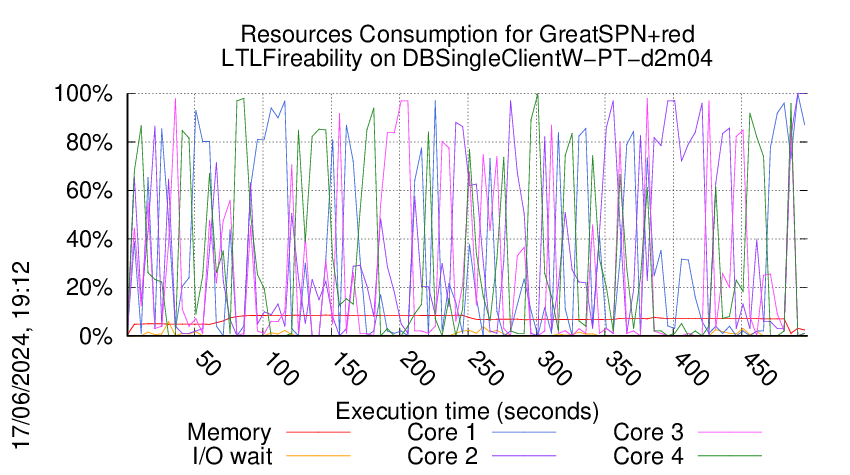The width and height of the screenshot is (850, 475).
Task: Click the Memory legend label
Action: coord(229,433)
